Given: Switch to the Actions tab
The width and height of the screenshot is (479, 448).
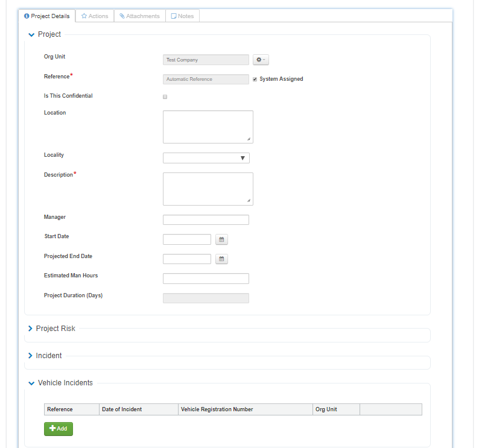Looking at the screenshot, I should (x=95, y=16).
